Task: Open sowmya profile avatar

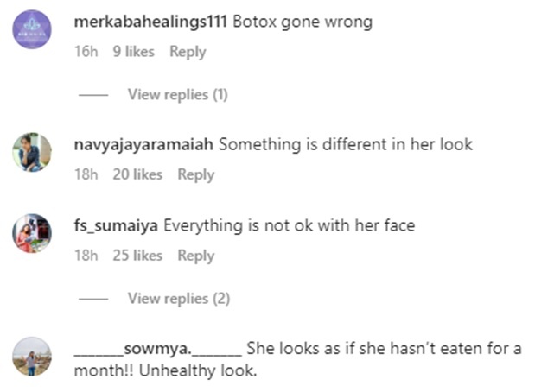Action: pos(32,356)
